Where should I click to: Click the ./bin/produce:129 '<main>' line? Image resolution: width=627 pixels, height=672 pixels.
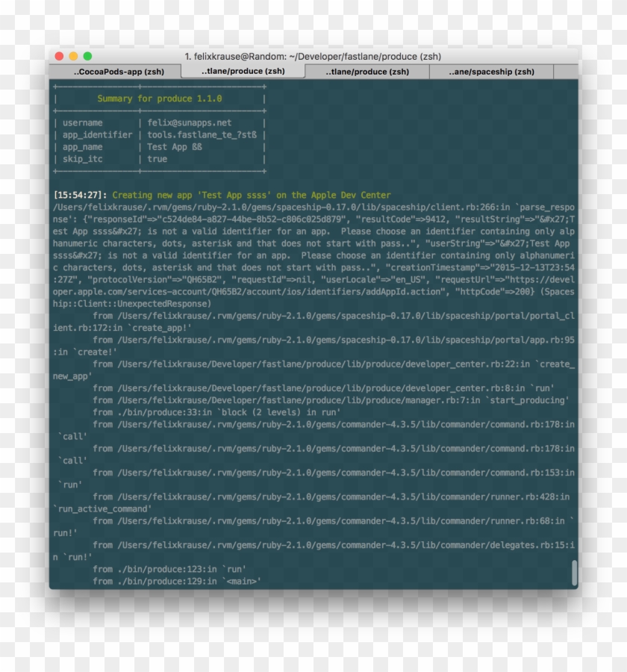coord(177,581)
